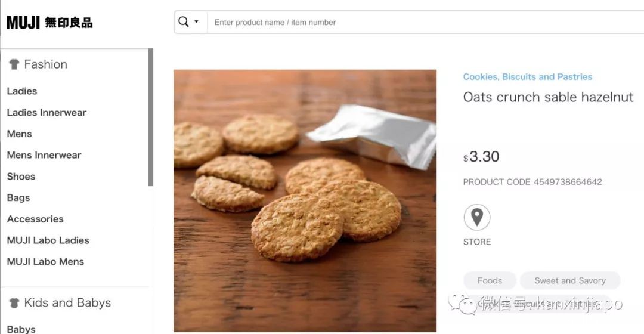
Task: Click the Cookies, Biscuits and Pastries link
Action: point(528,77)
